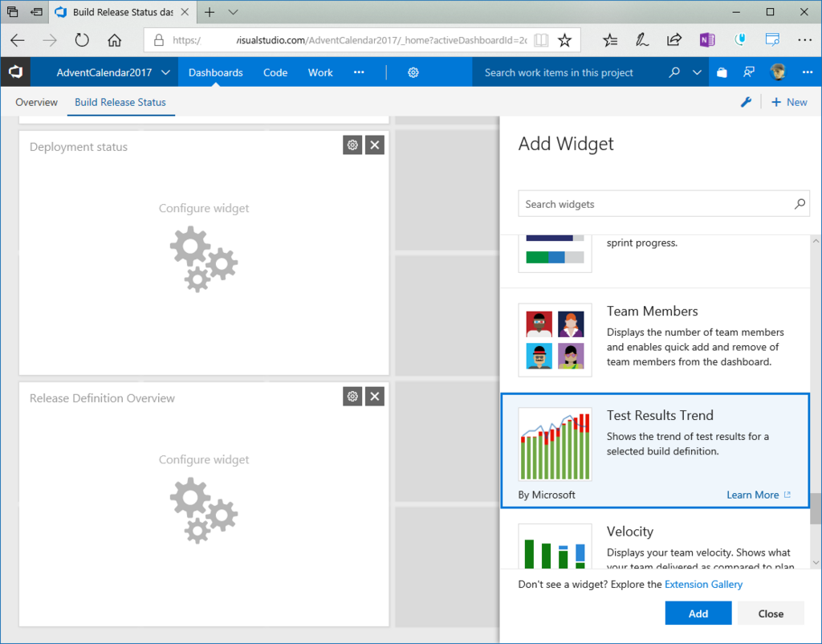Open the OneNote clipper extension
Screen dimensions: 822x644
[707, 40]
